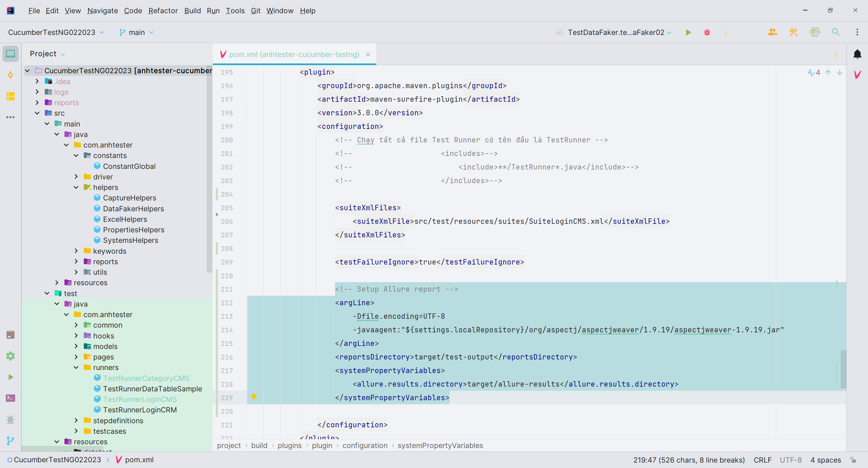
Task: Click line number 206 in gutter
Action: 226,221
